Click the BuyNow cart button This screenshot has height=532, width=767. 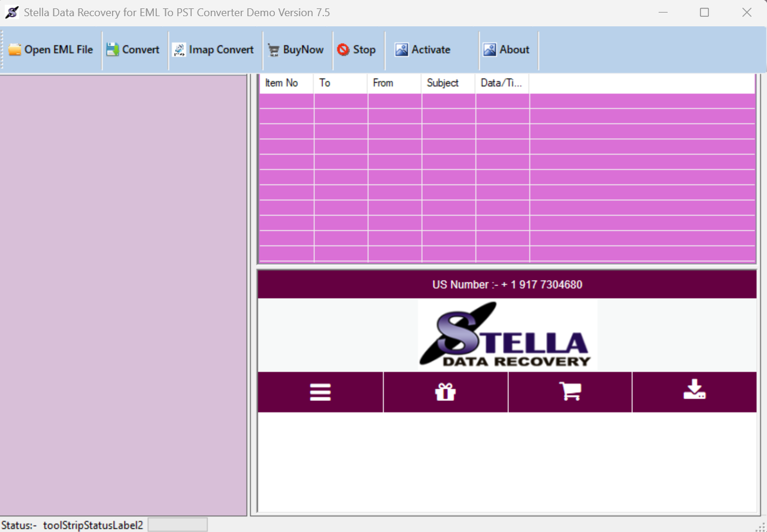point(296,50)
